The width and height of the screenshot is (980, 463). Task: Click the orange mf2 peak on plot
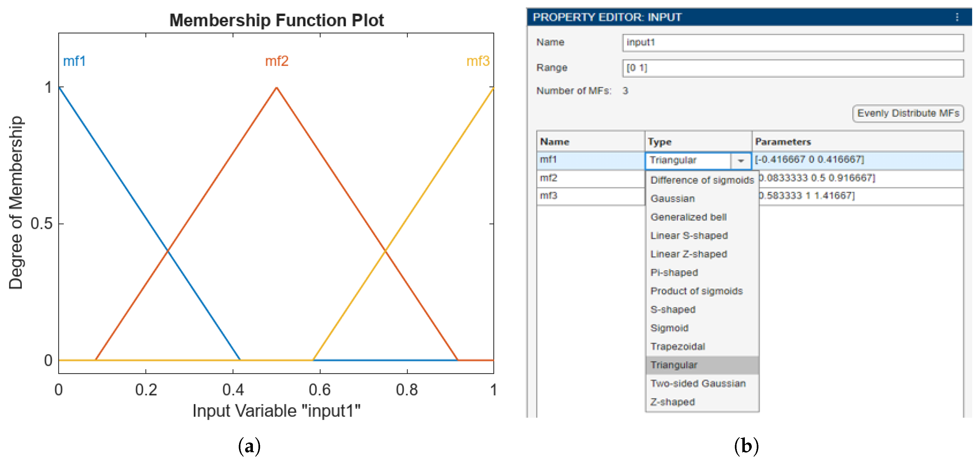click(276, 88)
